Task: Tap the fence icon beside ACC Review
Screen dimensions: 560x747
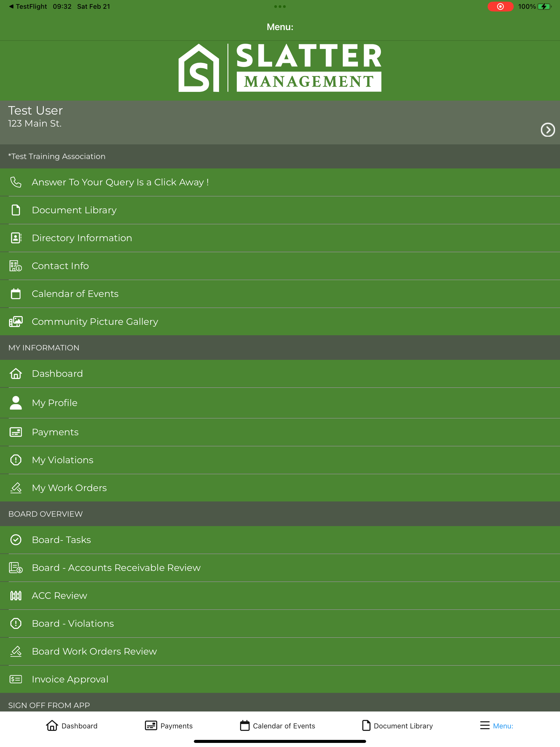Action: [x=16, y=595]
